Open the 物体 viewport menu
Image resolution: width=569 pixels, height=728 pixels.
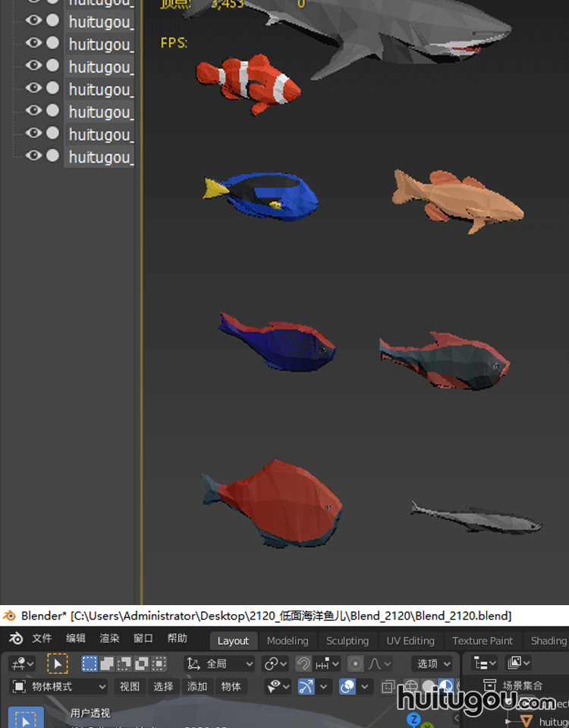point(231,687)
